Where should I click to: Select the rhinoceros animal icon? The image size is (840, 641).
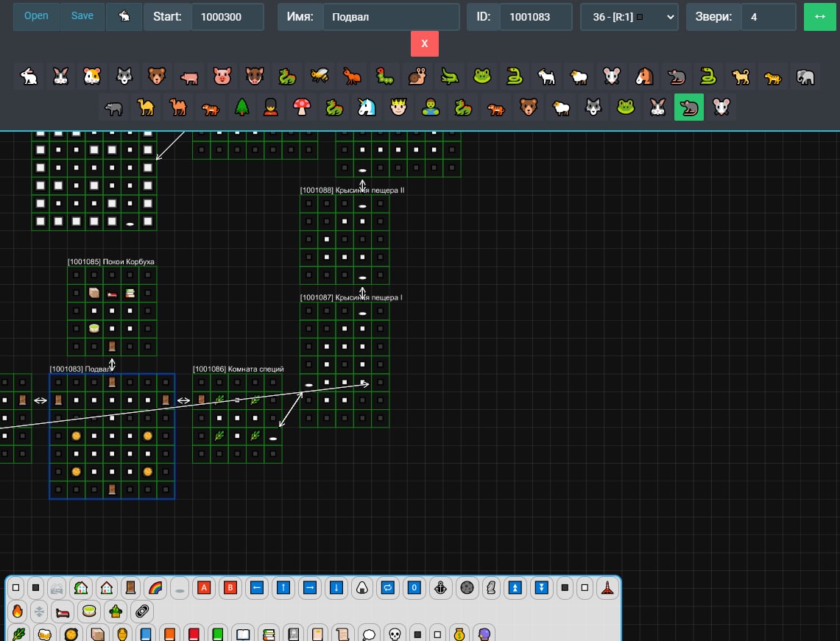(113, 107)
